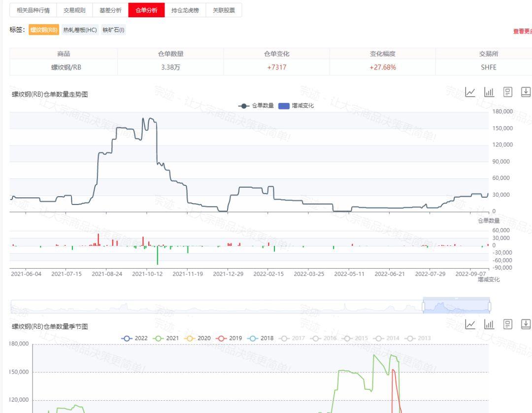Switch seasonal chart to line view icon
Screen dimensions: 532x413
pyautogui.click(x=470, y=324)
